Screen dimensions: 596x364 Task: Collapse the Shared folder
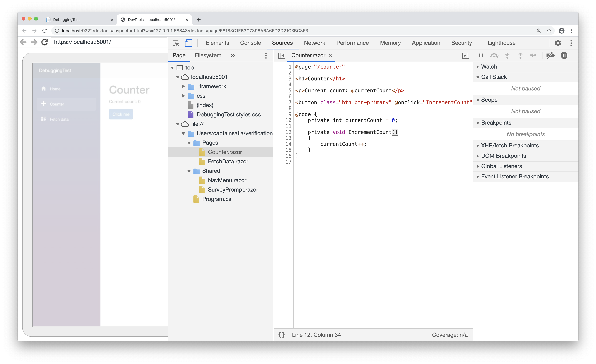point(189,171)
